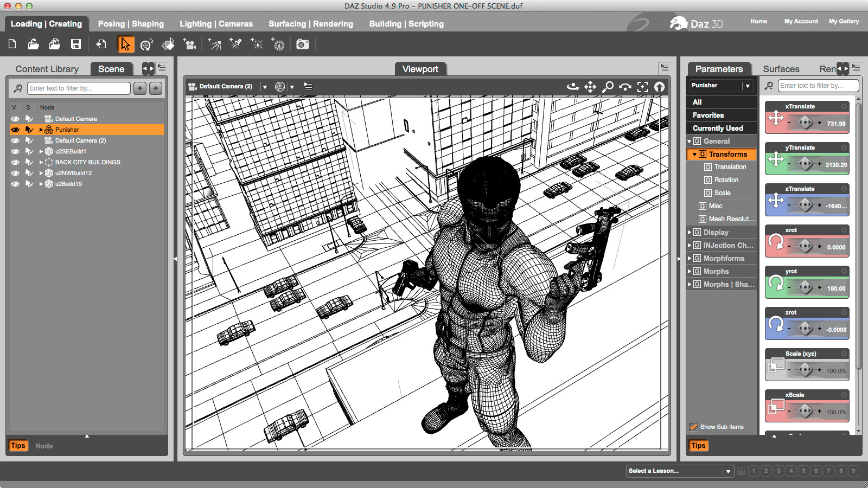Create a new point light

(x=257, y=44)
